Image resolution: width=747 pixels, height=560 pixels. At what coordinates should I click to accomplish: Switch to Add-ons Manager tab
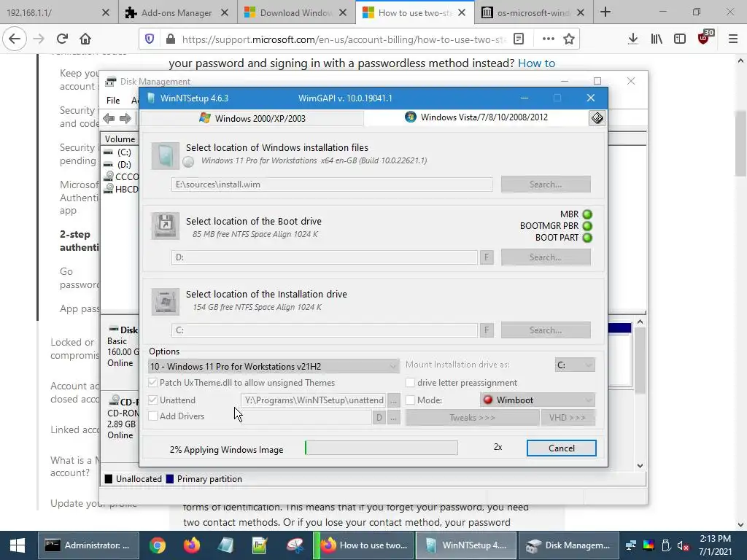tap(177, 12)
